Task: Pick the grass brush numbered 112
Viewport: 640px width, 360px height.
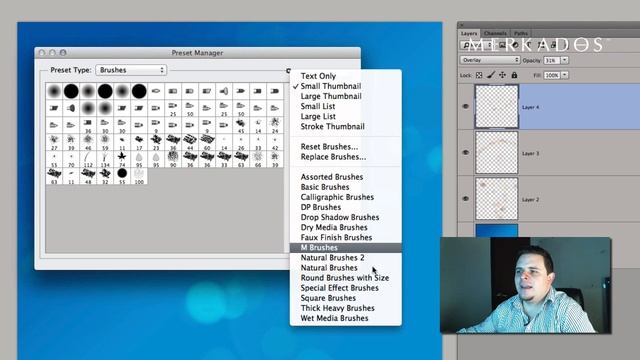Action: point(88,158)
